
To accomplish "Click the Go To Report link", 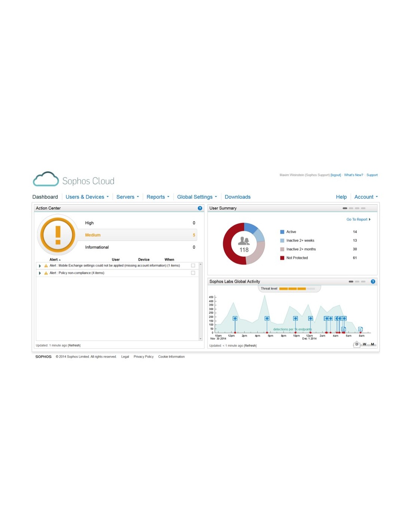I will [358, 220].
